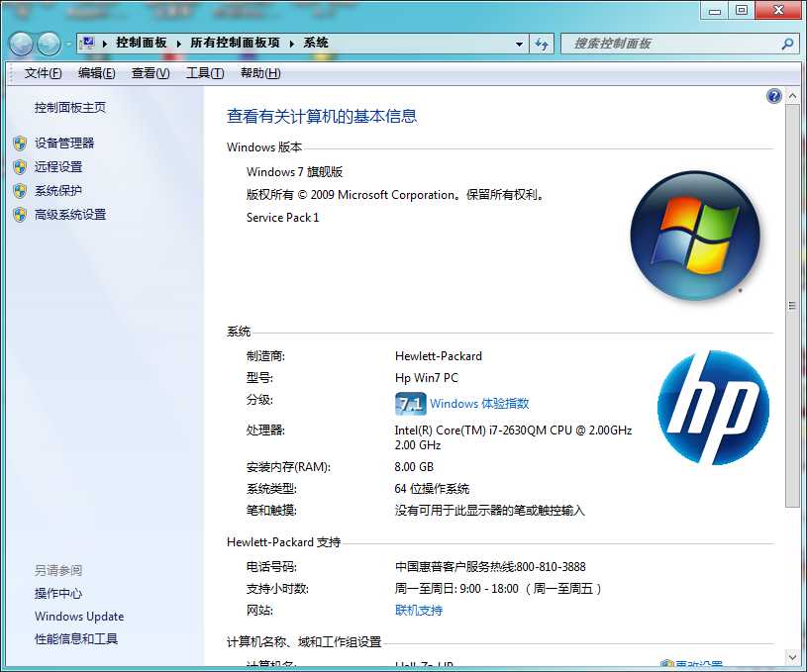Click the support hotline 800-810-3888 text
The width and height of the screenshot is (807, 672).
[490, 567]
